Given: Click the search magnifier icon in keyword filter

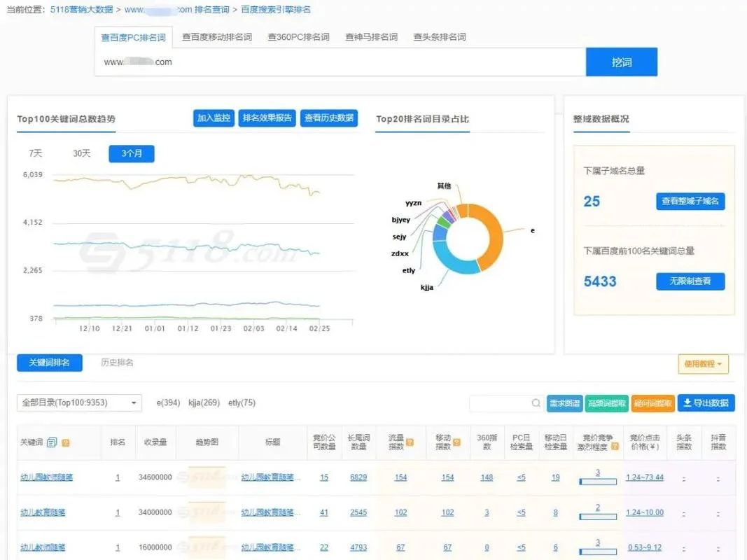Looking at the screenshot, I should [x=536, y=403].
